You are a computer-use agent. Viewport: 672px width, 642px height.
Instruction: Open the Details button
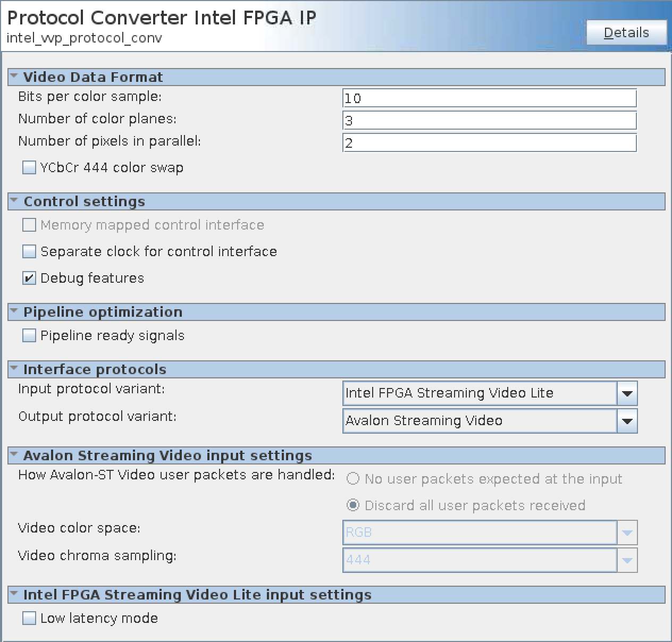point(626,33)
